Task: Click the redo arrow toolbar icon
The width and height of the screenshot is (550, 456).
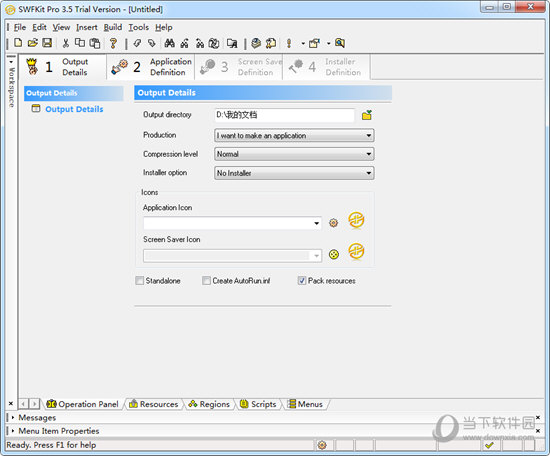Action: coord(151,43)
